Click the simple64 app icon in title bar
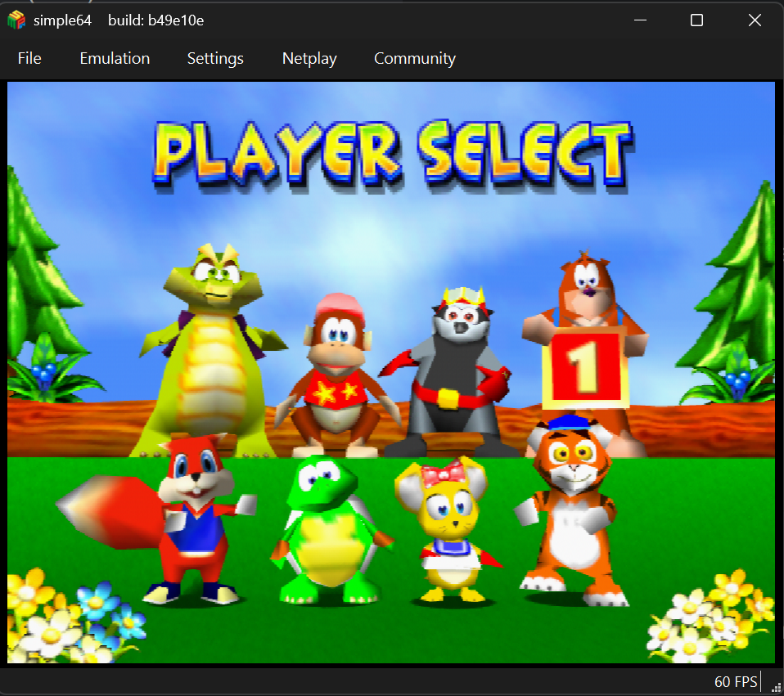The image size is (784, 696). (x=16, y=20)
